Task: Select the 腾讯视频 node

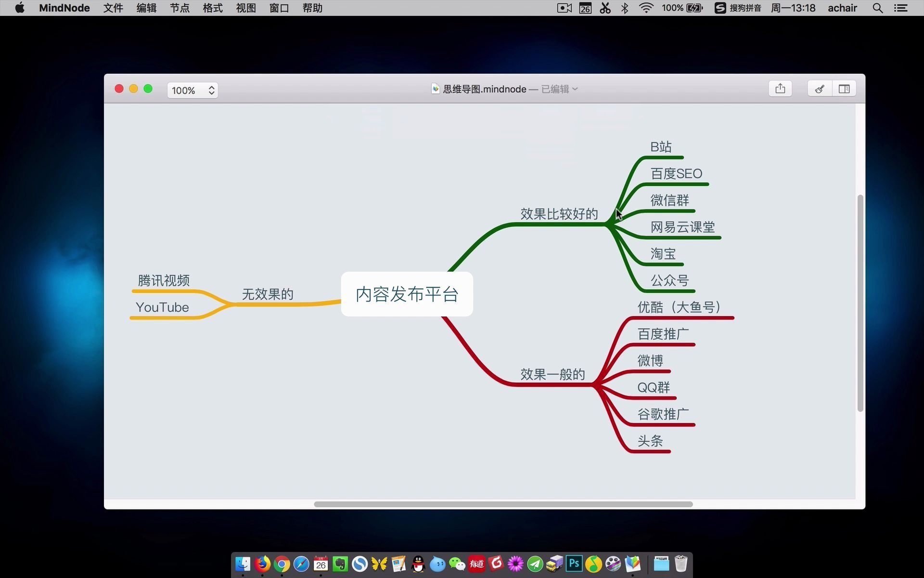Action: [164, 280]
